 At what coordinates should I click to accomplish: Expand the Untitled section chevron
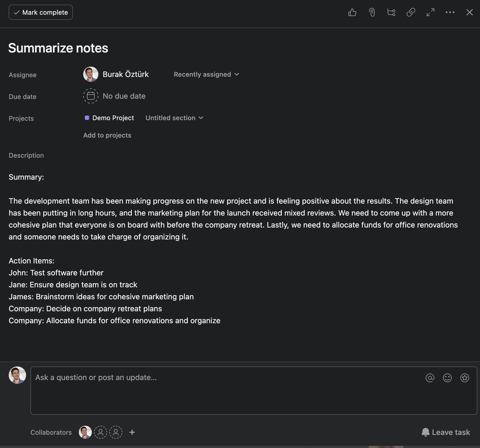[201, 118]
